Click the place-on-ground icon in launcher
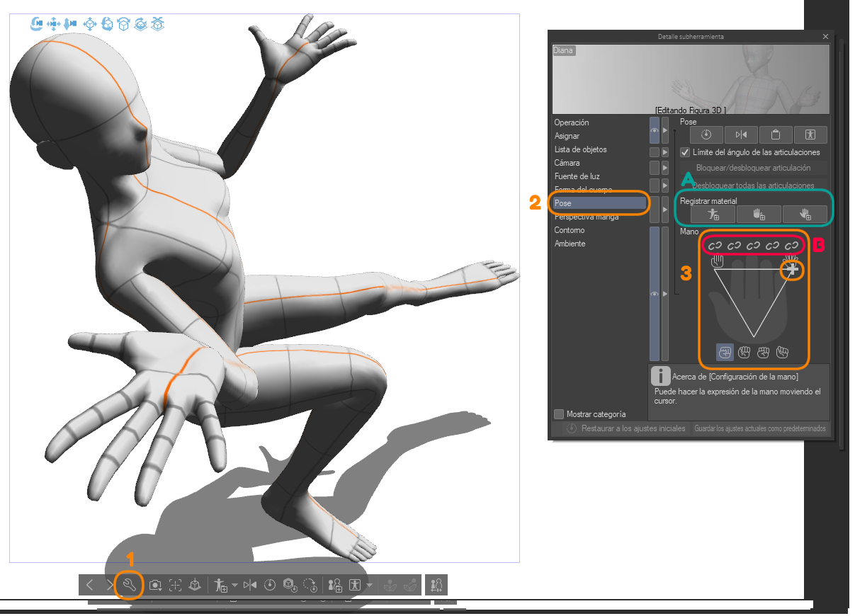This screenshot has height=616, width=855. click(x=196, y=586)
